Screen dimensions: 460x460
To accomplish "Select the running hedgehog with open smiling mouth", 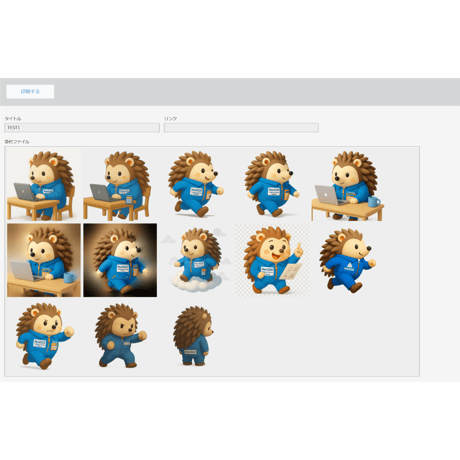I will (196, 184).
